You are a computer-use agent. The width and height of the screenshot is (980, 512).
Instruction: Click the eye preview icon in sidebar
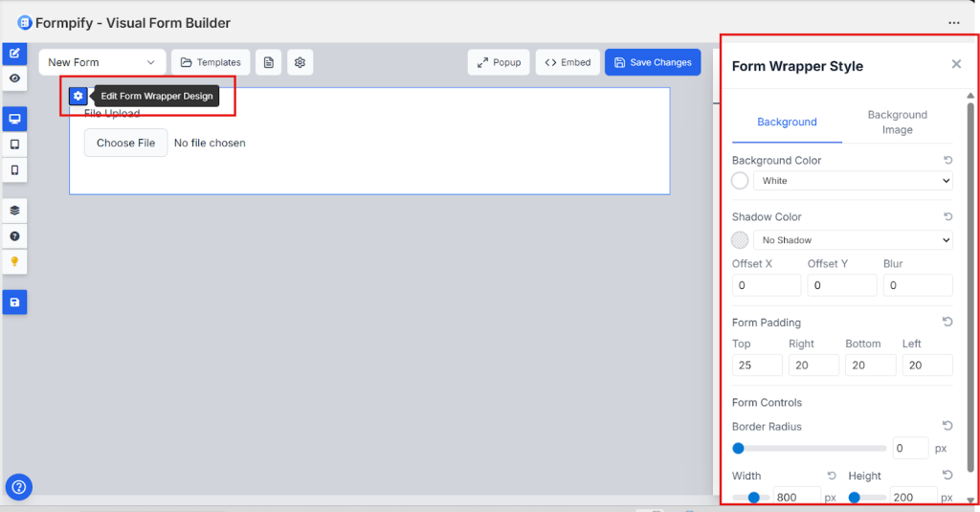(x=14, y=78)
